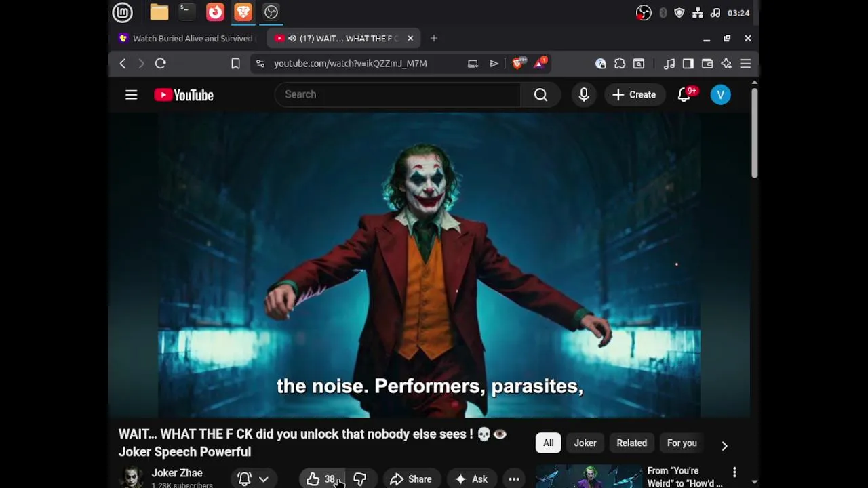Open Brave Shields lion icon
The height and width of the screenshot is (488, 868).
click(x=518, y=63)
